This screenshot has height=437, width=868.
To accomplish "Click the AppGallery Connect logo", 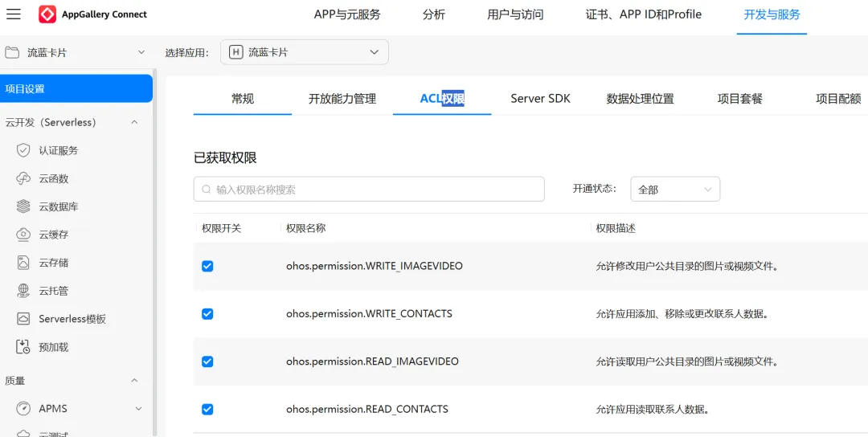I will (x=47, y=14).
